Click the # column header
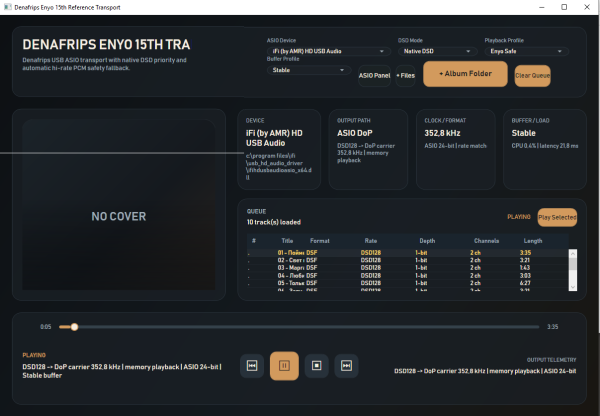Screen dimensions: 600x416 254,241
